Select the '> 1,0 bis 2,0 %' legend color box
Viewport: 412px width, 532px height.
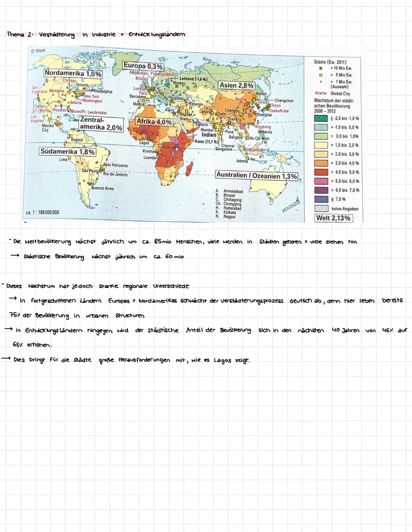pyautogui.click(x=321, y=145)
